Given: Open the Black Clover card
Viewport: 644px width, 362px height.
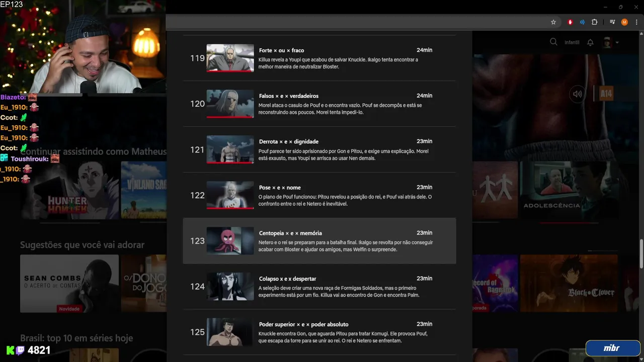Looking at the screenshot, I should pyautogui.click(x=569, y=284).
